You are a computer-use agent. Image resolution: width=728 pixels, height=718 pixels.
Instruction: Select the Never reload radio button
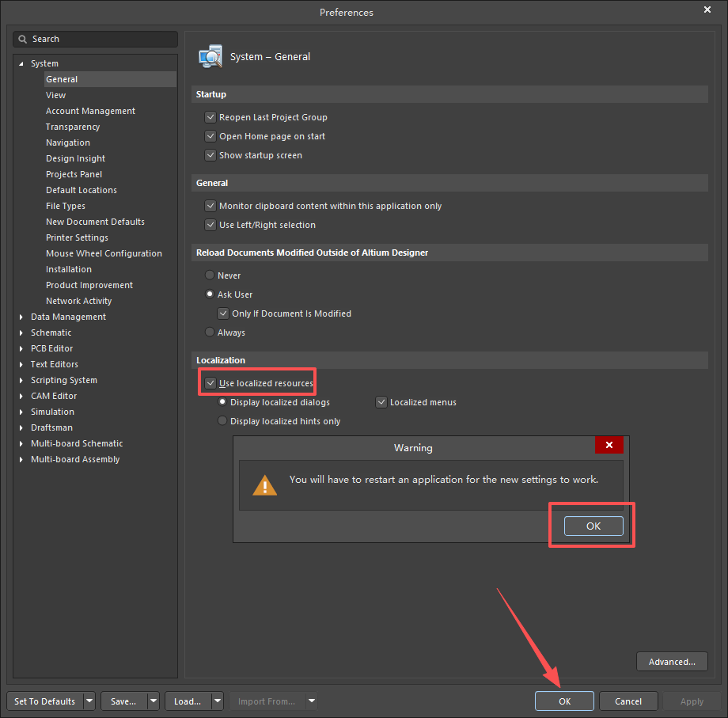[210, 275]
